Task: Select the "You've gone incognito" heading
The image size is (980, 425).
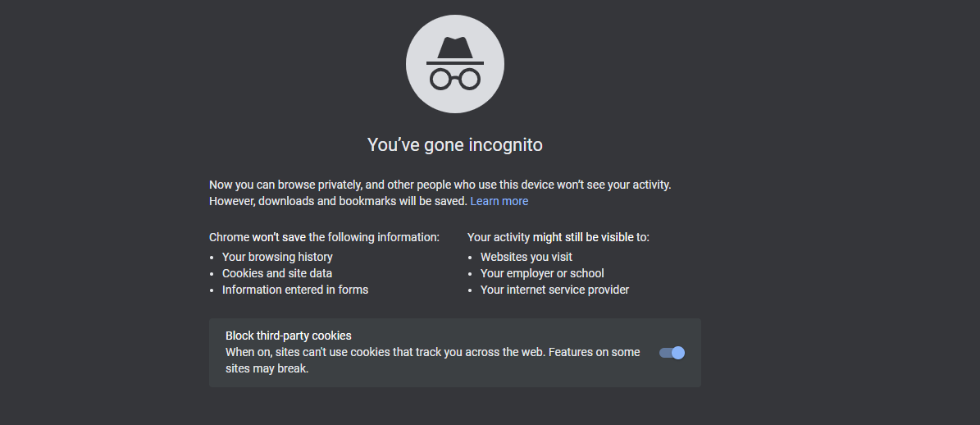Action: click(x=455, y=145)
